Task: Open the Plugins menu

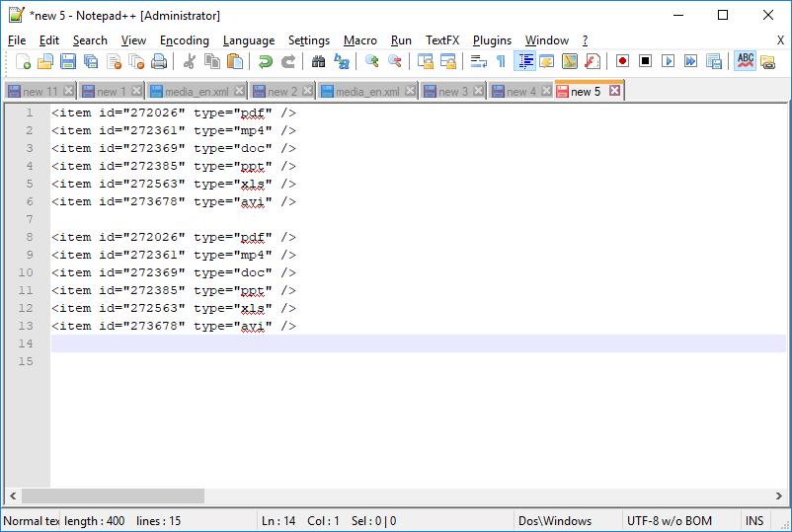Action: pyautogui.click(x=492, y=40)
